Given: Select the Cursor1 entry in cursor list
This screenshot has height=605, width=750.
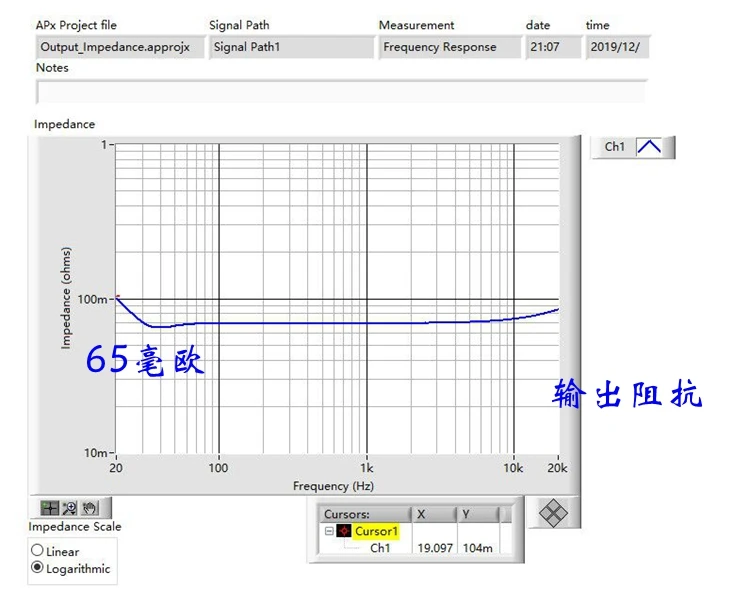Looking at the screenshot, I should point(376,531).
